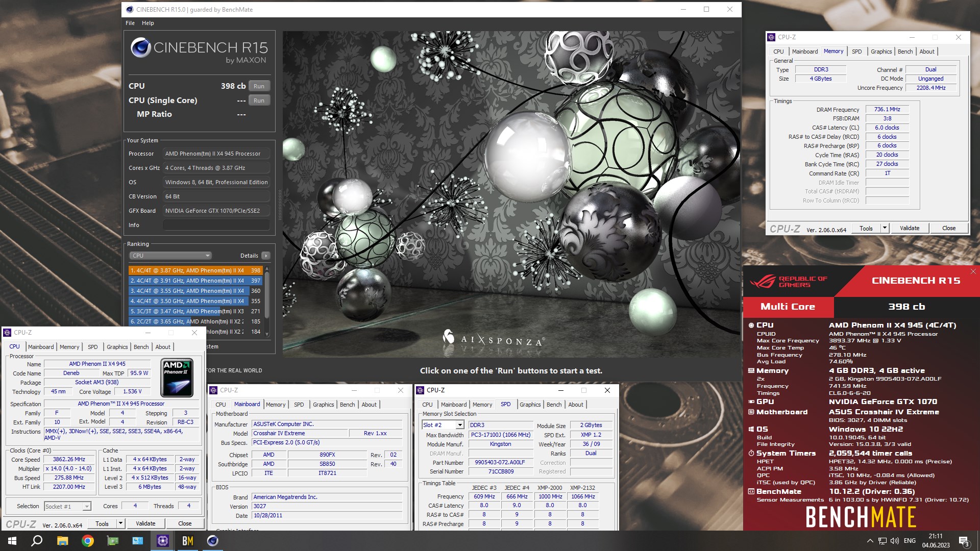Click the System Timers clock icon
Image resolution: width=980 pixels, height=551 pixels.
pos(751,453)
